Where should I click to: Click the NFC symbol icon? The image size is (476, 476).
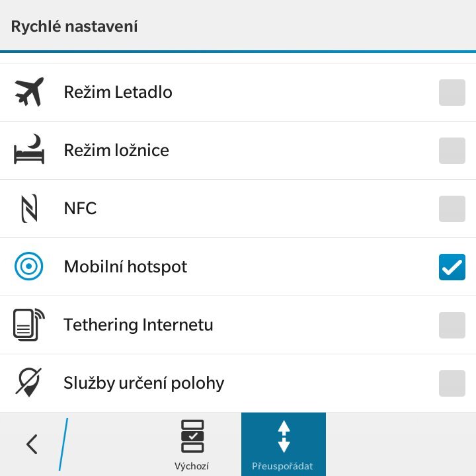pos(28,208)
